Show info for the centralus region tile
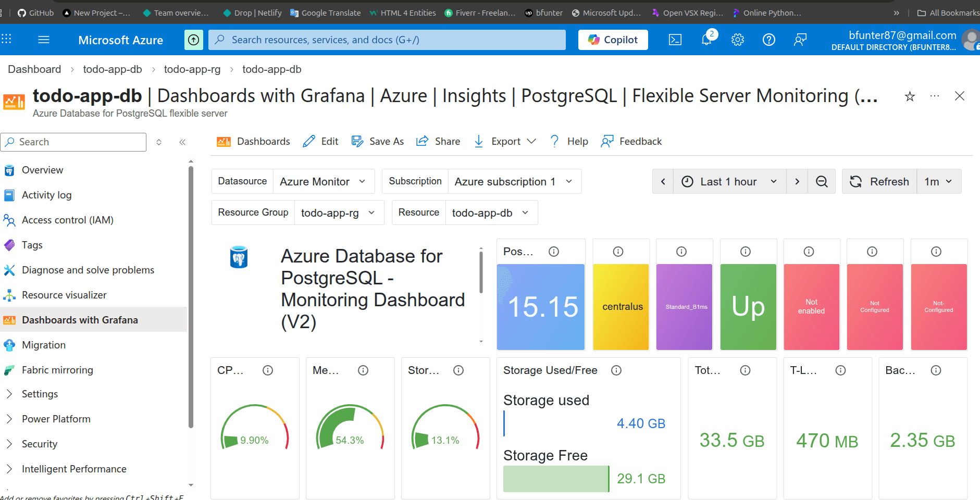The height and width of the screenshot is (500, 980). (x=618, y=252)
